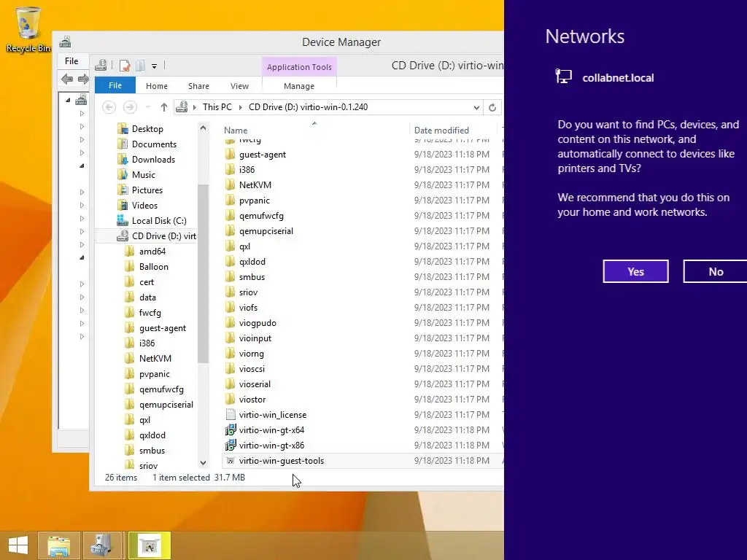This screenshot has height=560, width=747.
Task: Open Customize Quick Access Toolbar dropdown
Action: (155, 66)
